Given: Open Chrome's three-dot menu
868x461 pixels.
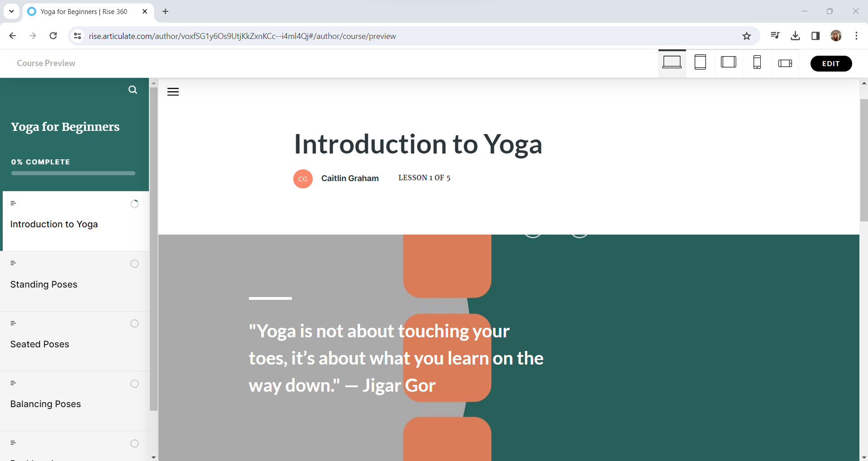Looking at the screenshot, I should point(857,36).
